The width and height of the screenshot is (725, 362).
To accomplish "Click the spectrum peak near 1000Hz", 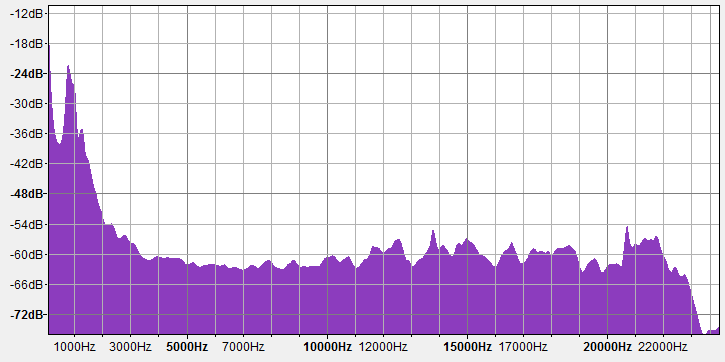I will [x=68, y=67].
